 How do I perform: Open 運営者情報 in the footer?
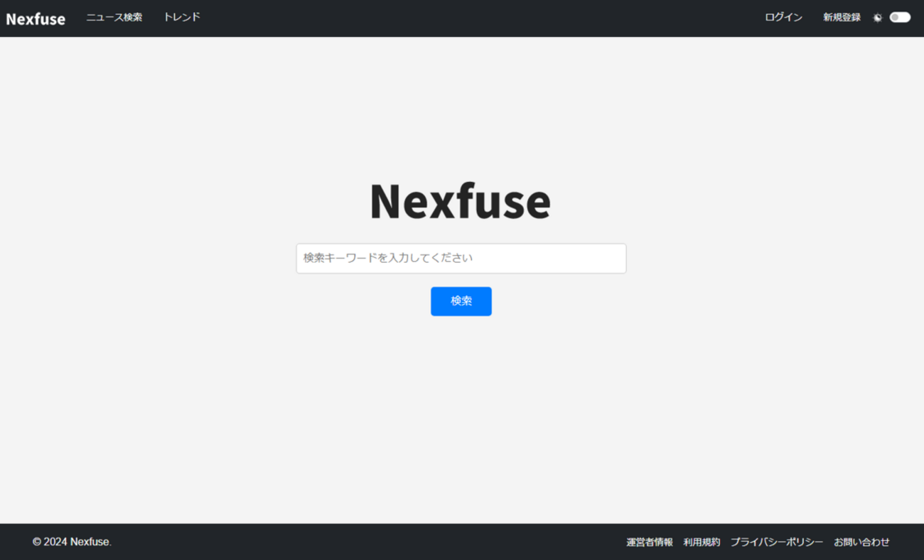(649, 542)
